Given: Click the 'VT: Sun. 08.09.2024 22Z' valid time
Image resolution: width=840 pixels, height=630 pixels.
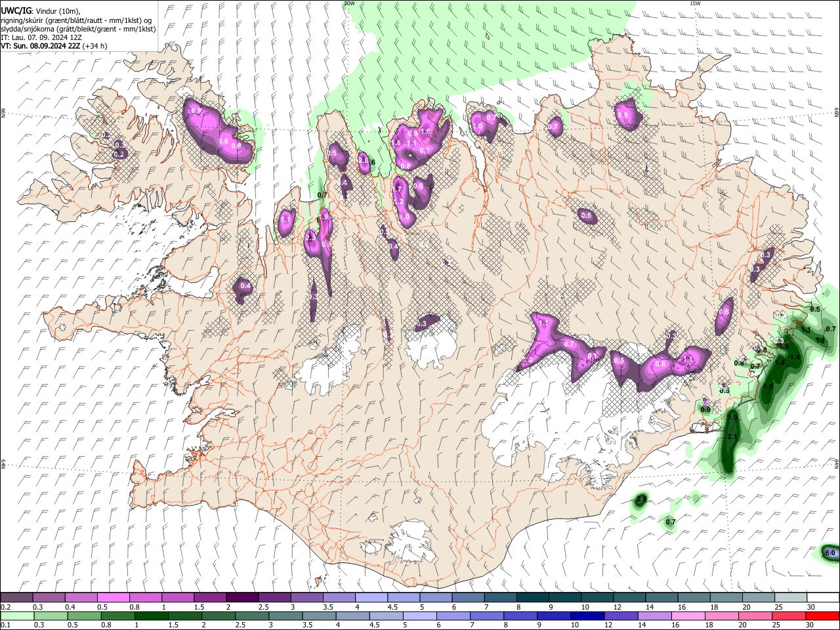Looking at the screenshot, I should pyautogui.click(x=41, y=46).
